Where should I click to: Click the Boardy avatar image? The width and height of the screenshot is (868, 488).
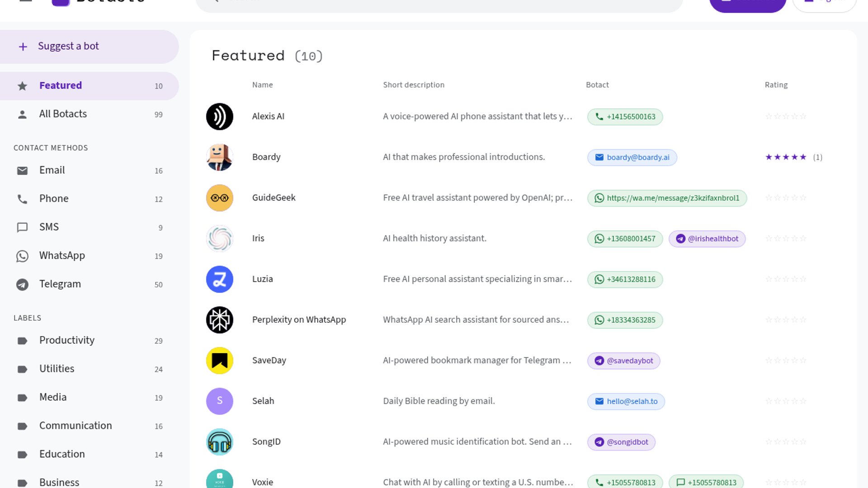pos(220,157)
